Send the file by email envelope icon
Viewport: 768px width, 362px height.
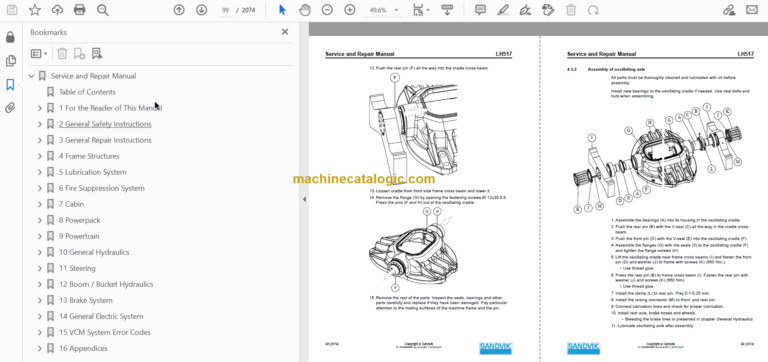tap(751, 10)
